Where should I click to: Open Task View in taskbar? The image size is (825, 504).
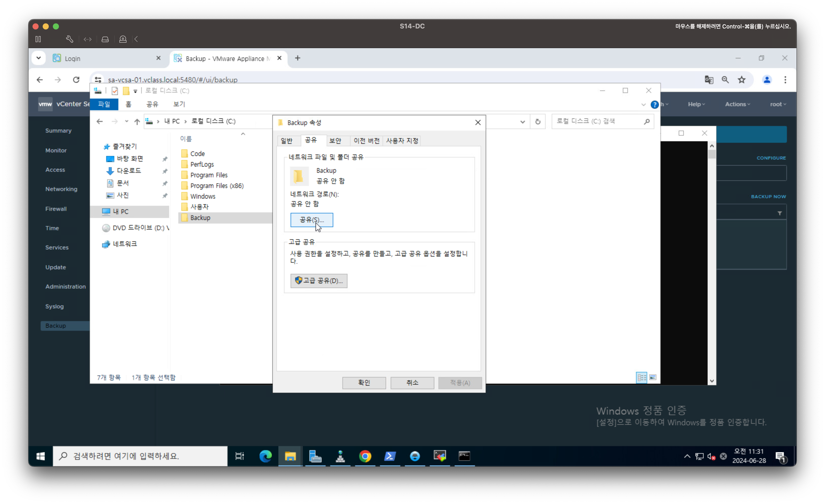click(239, 456)
